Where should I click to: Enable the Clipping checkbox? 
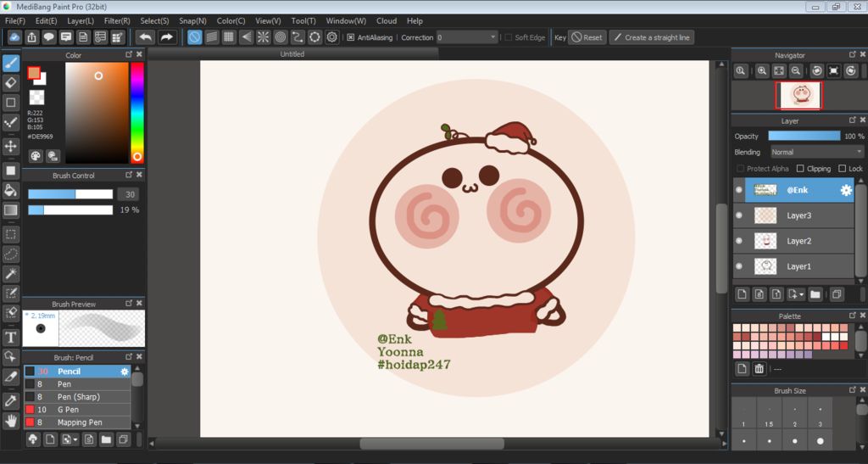click(x=800, y=168)
